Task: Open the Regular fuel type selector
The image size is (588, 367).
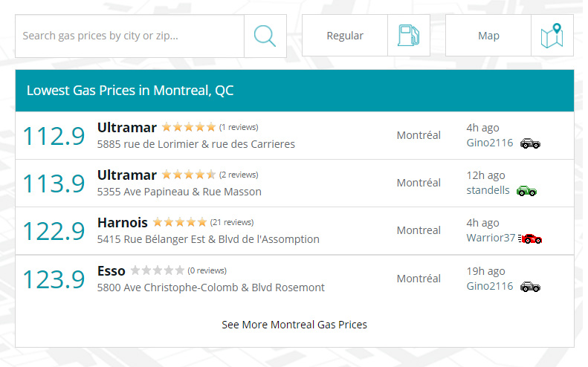Action: coord(345,36)
